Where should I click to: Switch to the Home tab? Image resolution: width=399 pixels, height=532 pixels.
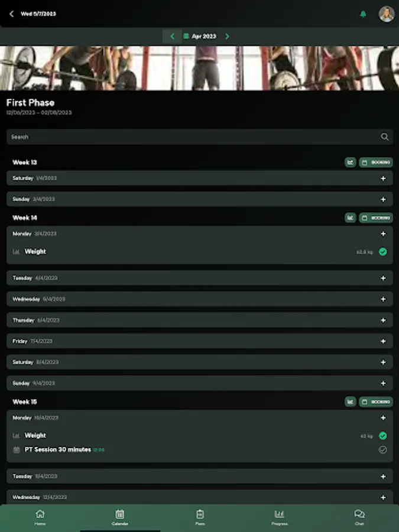pyautogui.click(x=40, y=518)
